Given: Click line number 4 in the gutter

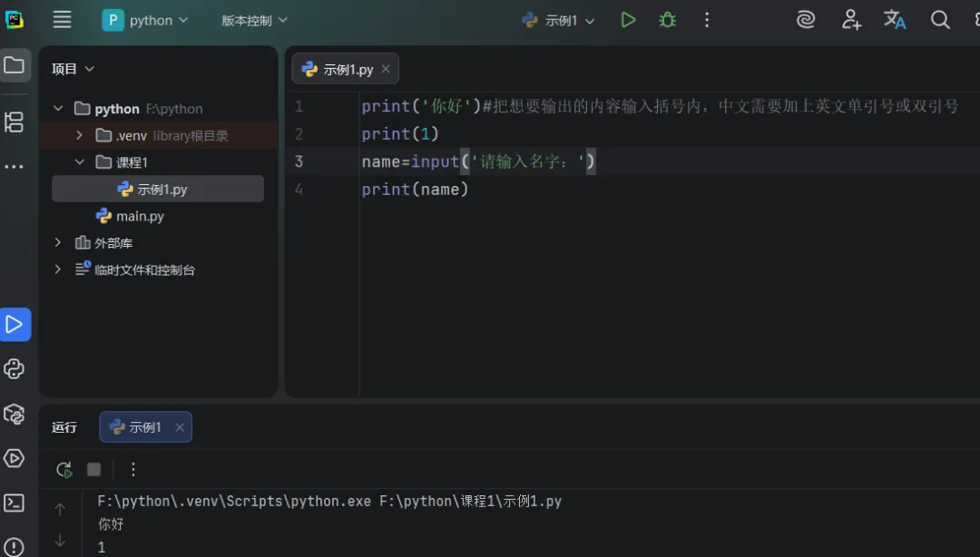Looking at the screenshot, I should (299, 189).
